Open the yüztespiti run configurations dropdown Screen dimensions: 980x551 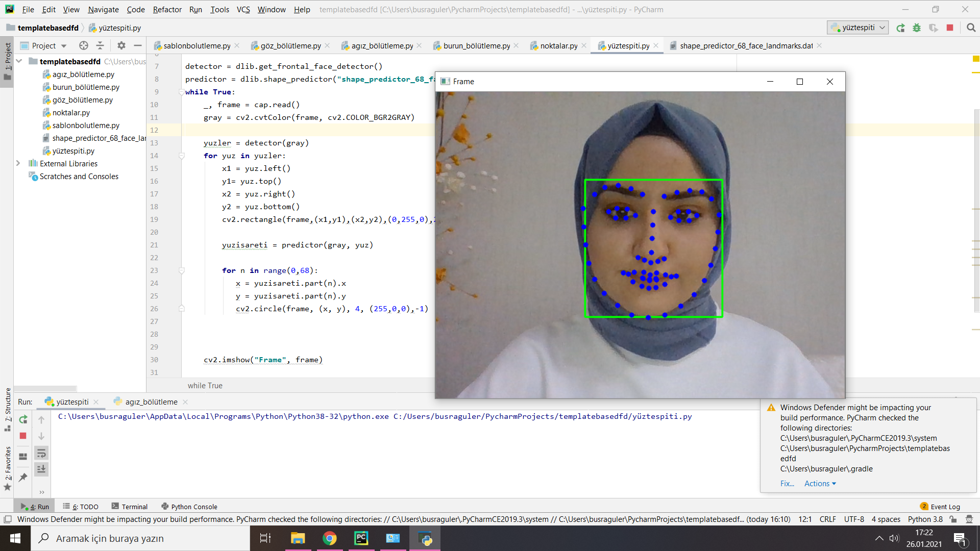(x=883, y=28)
